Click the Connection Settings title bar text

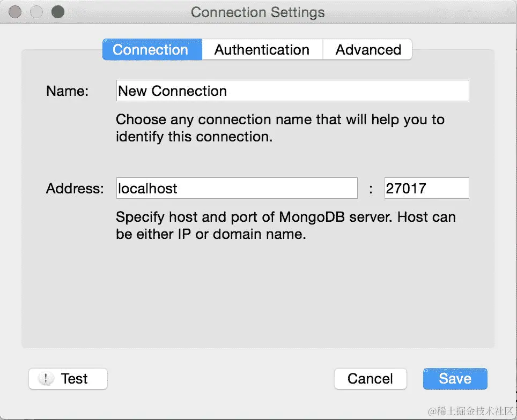coord(258,12)
